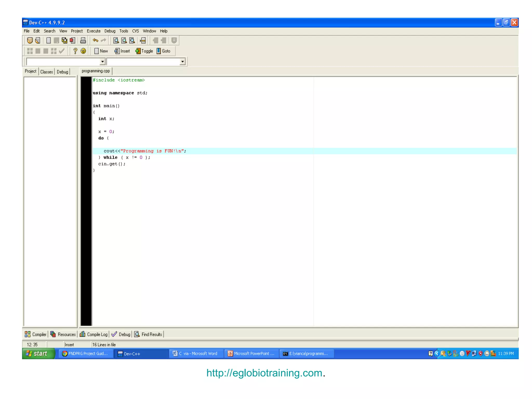This screenshot has width=532, height=399.
Task: Click the Save All floppy icon
Action: click(x=64, y=41)
